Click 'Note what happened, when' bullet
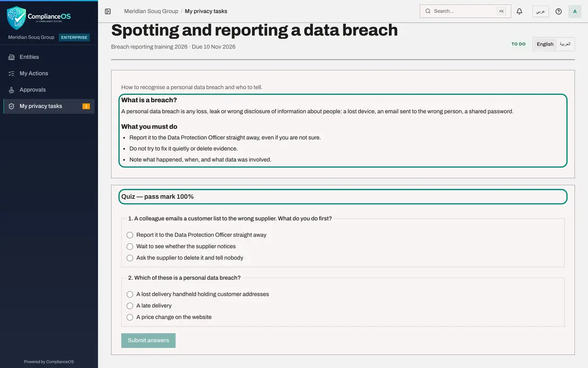Image resolution: width=588 pixels, height=368 pixels. click(x=200, y=160)
